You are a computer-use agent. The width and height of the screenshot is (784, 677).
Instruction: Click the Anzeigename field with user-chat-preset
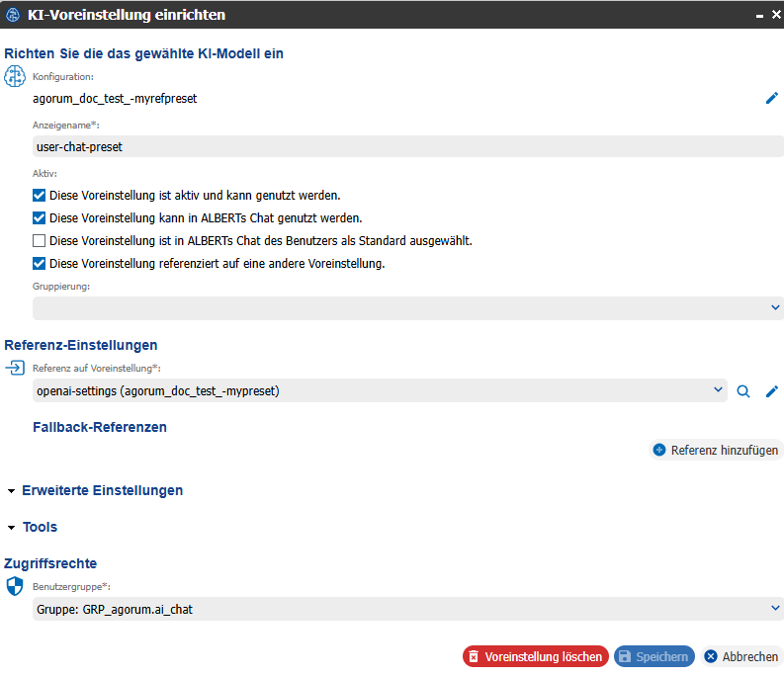407,146
